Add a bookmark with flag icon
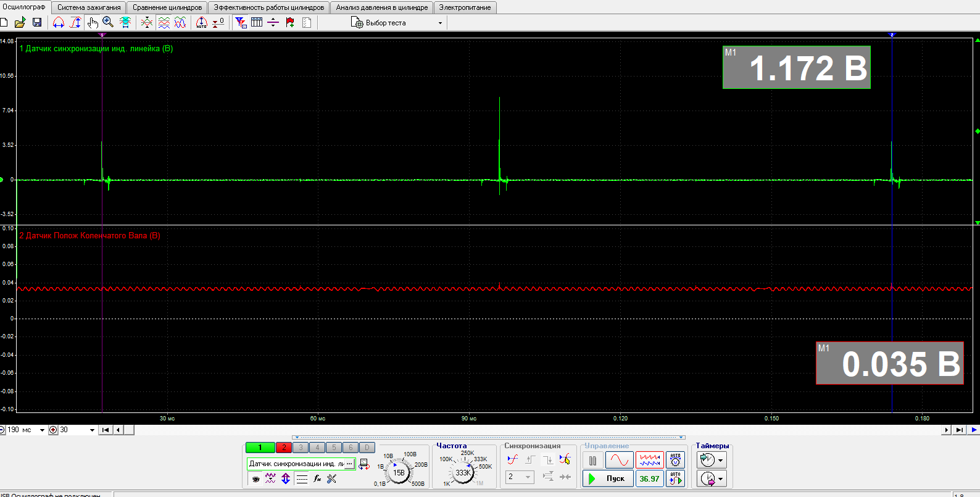This screenshot has width=980, height=497. tap(290, 23)
